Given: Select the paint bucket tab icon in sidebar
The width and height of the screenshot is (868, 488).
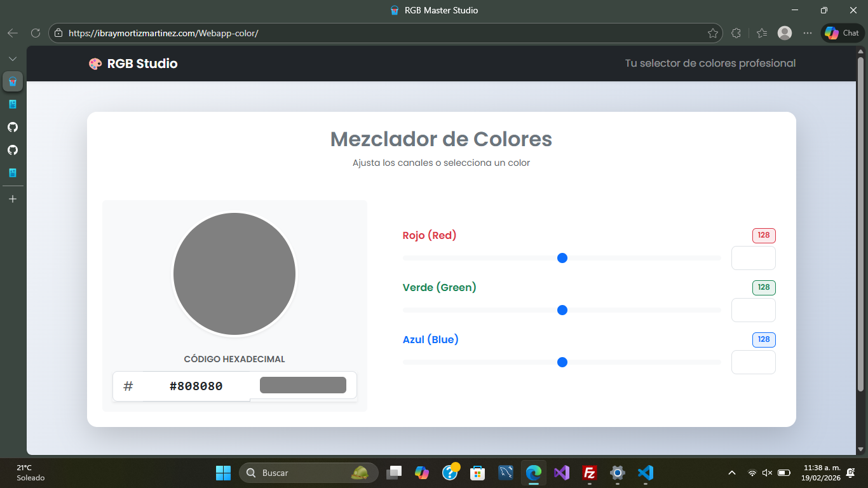Looking at the screenshot, I should click(x=12, y=81).
